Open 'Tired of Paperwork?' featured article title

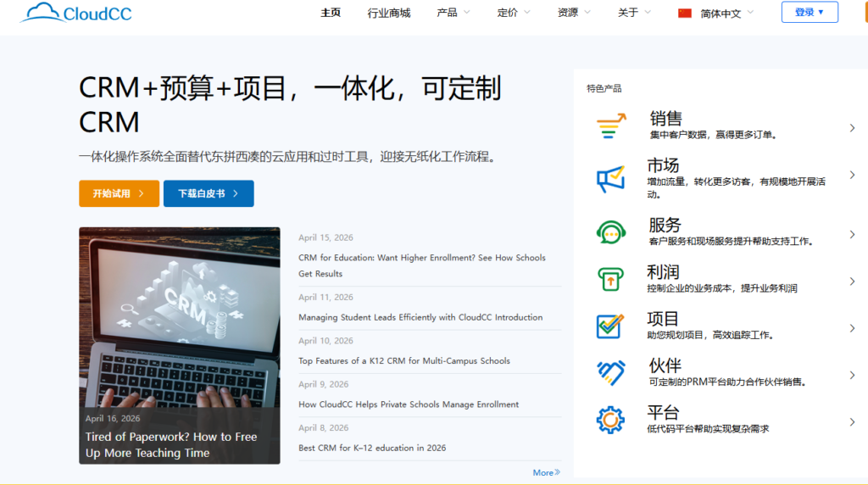point(171,444)
